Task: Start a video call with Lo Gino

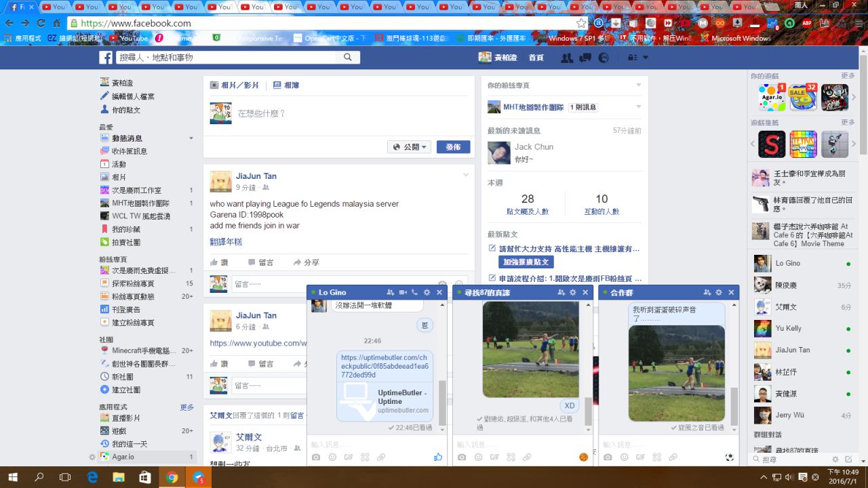Action: coord(403,293)
